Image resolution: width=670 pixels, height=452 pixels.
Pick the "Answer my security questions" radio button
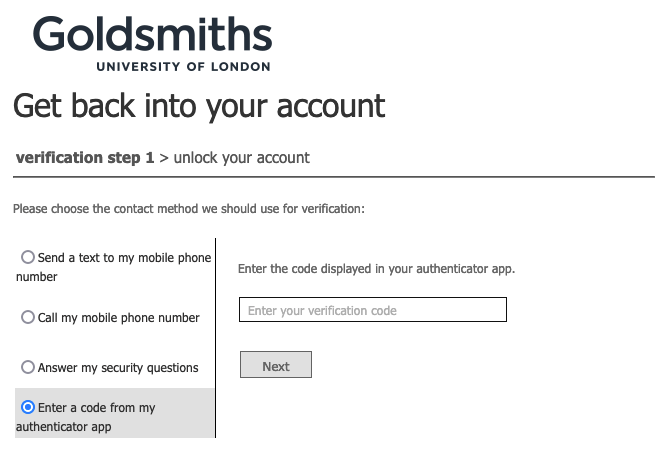(28, 367)
